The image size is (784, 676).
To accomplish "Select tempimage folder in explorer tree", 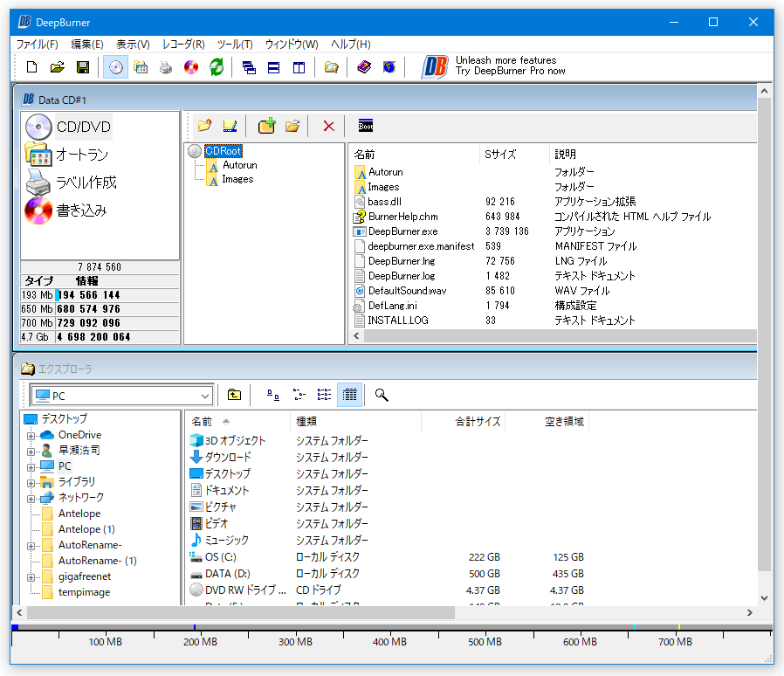I will [84, 592].
